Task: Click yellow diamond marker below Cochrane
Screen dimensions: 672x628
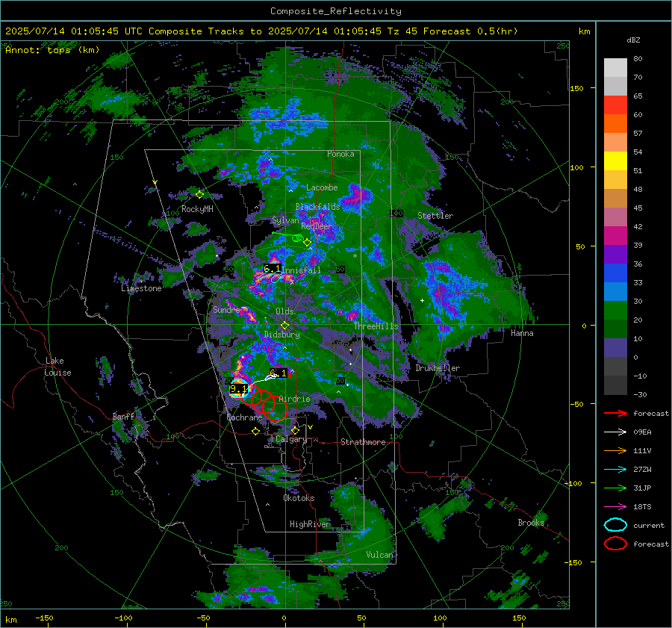Action: tap(256, 431)
